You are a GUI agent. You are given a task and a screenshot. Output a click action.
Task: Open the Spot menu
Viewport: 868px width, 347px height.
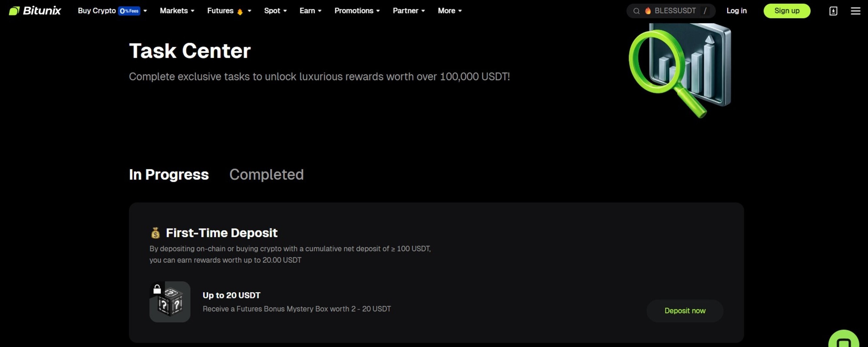tap(275, 11)
